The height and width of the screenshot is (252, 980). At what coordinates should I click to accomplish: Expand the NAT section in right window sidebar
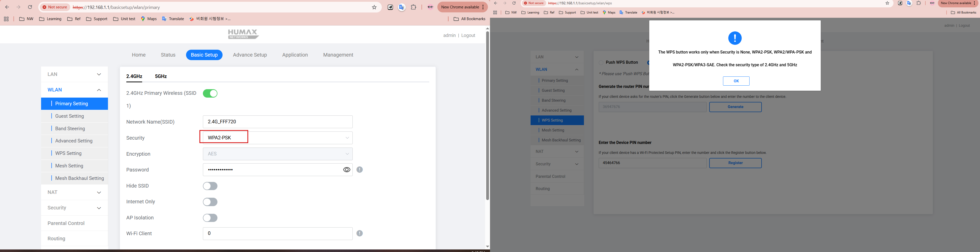(557, 151)
